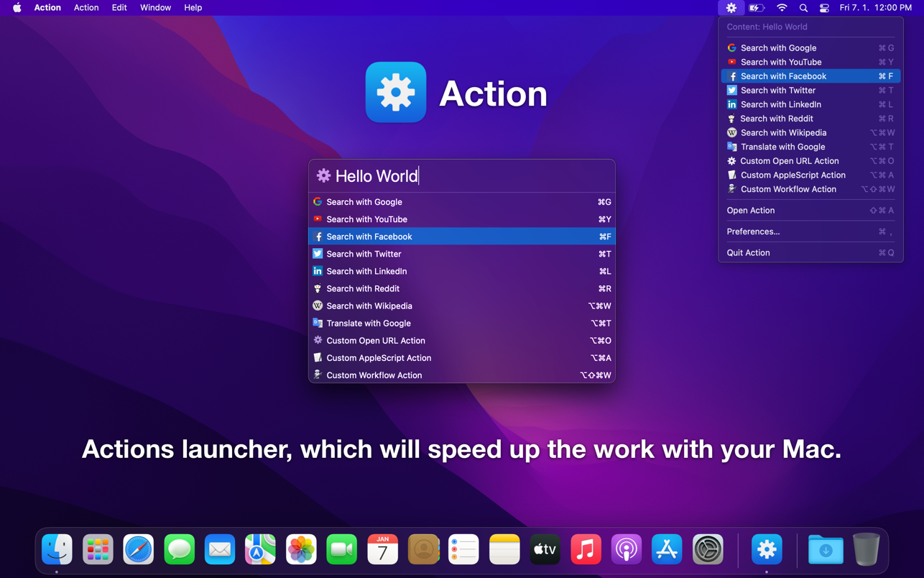Click the Hello World launcher text field
The image size is (924, 578).
tap(462, 176)
